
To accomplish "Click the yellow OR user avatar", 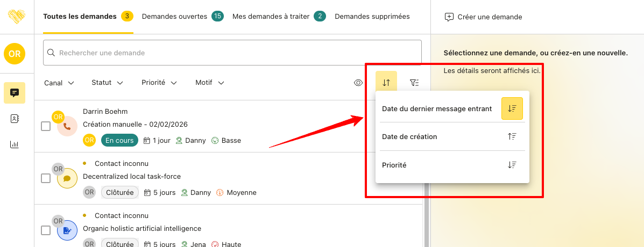I will (15, 54).
